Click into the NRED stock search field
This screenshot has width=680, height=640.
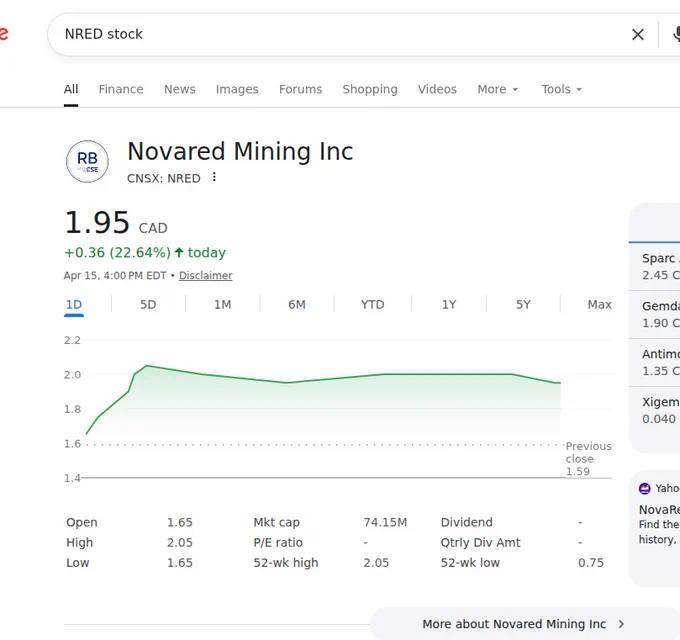338,34
